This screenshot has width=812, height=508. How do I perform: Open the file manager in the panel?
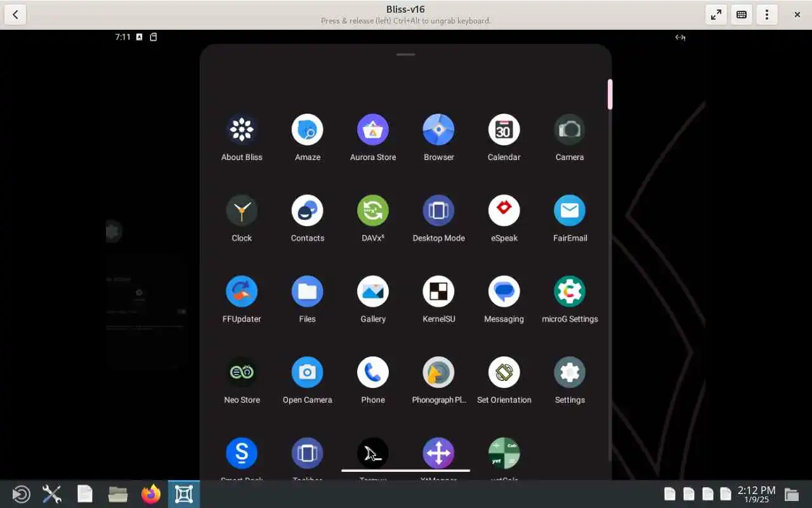118,494
